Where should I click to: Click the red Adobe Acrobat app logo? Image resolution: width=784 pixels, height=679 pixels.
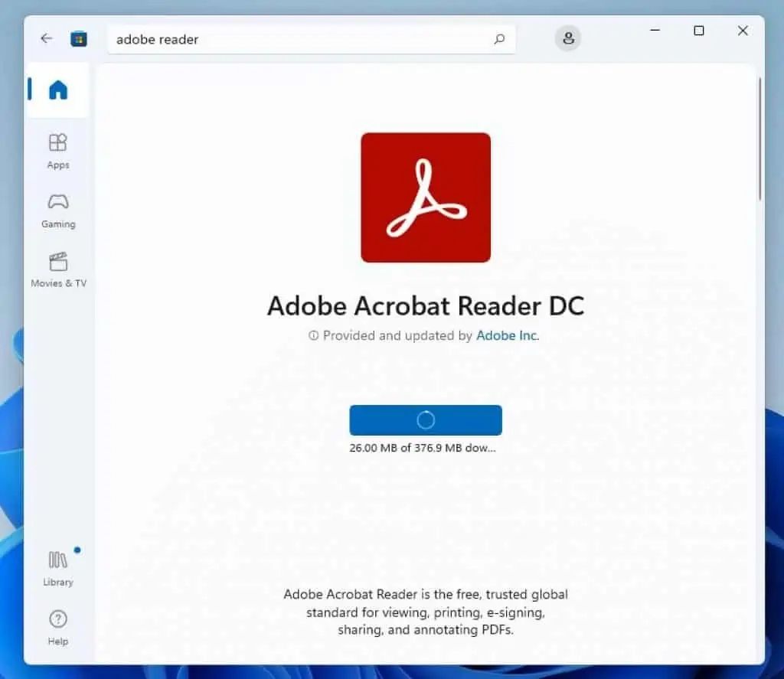click(426, 197)
